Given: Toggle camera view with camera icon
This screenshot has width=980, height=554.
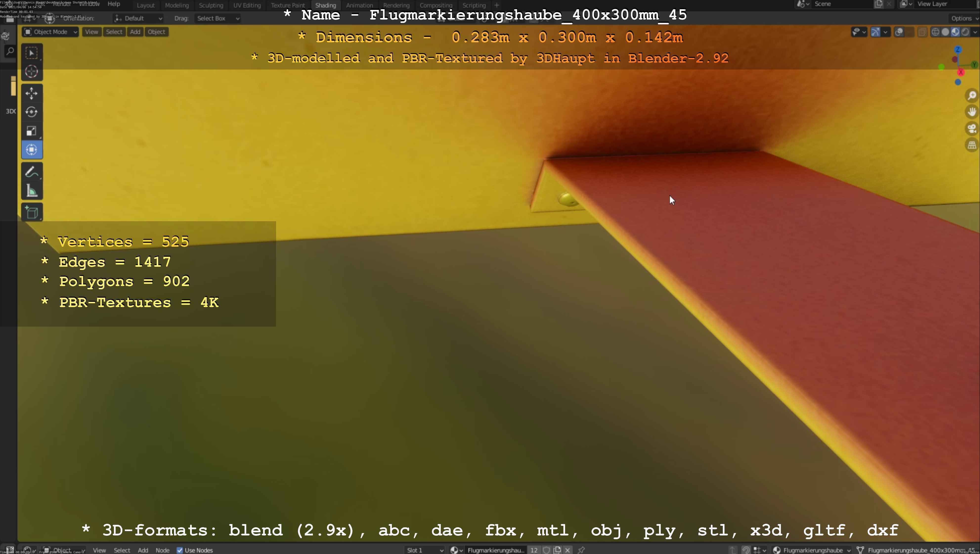Looking at the screenshot, I should tap(972, 129).
